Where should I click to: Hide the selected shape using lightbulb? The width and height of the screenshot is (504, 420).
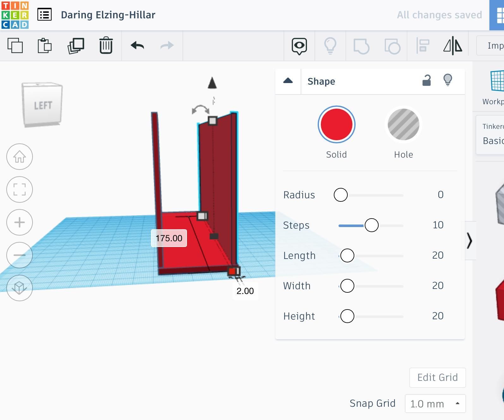448,80
